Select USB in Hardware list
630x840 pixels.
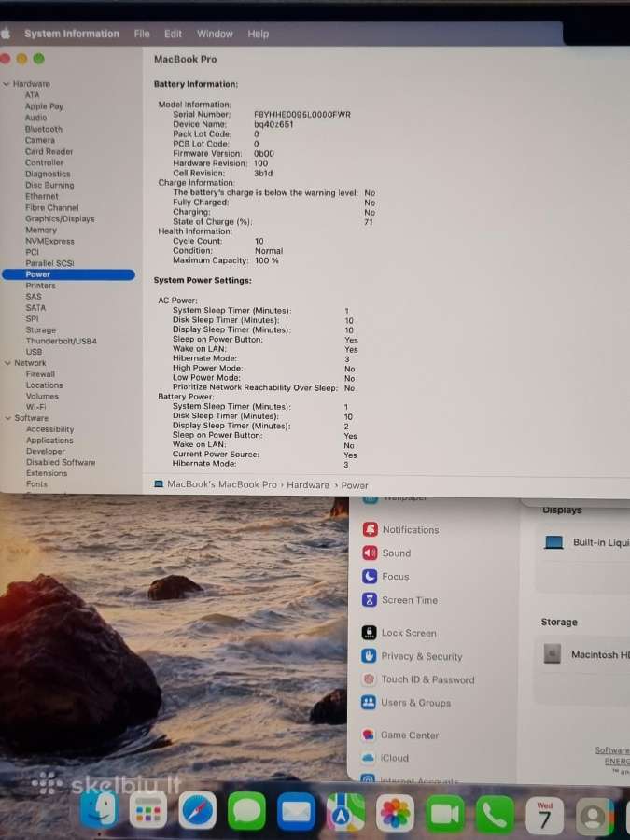[x=34, y=352]
